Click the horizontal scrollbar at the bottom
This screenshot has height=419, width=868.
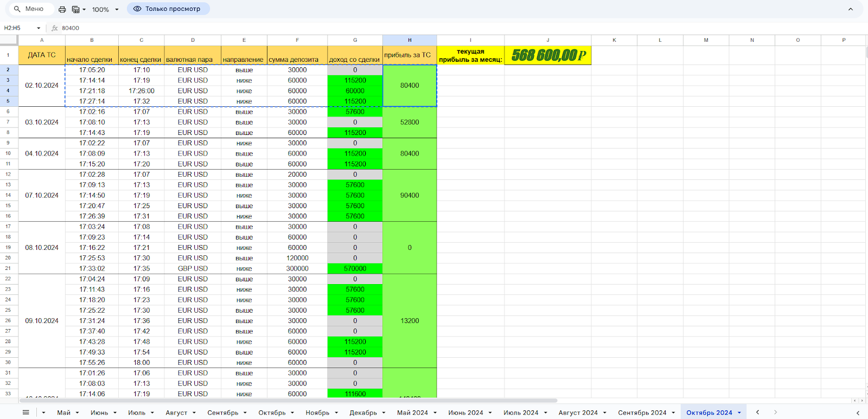coord(289,401)
